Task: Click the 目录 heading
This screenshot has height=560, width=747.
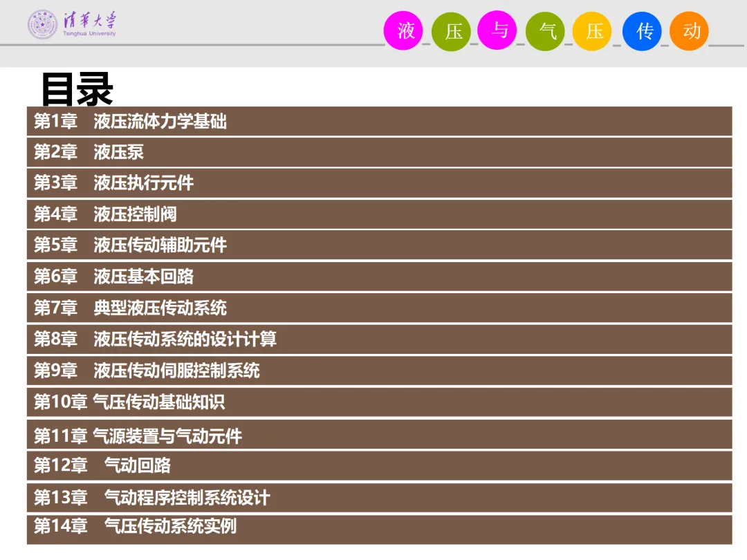Action: 77,88
